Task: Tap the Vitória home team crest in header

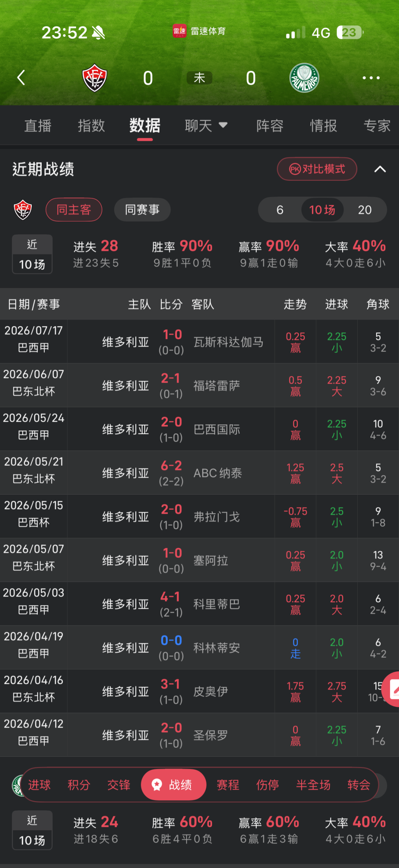Action: pos(95,78)
